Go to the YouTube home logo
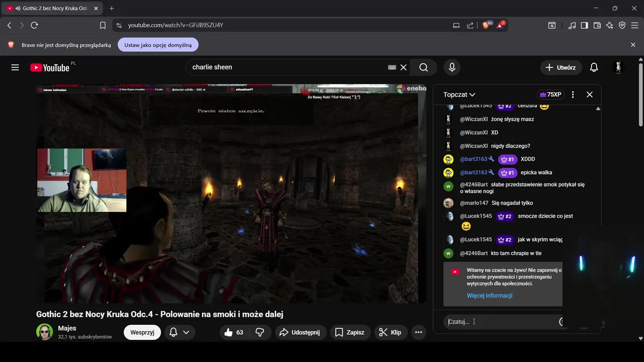This screenshot has width=644, height=362. pyautogui.click(x=50, y=67)
